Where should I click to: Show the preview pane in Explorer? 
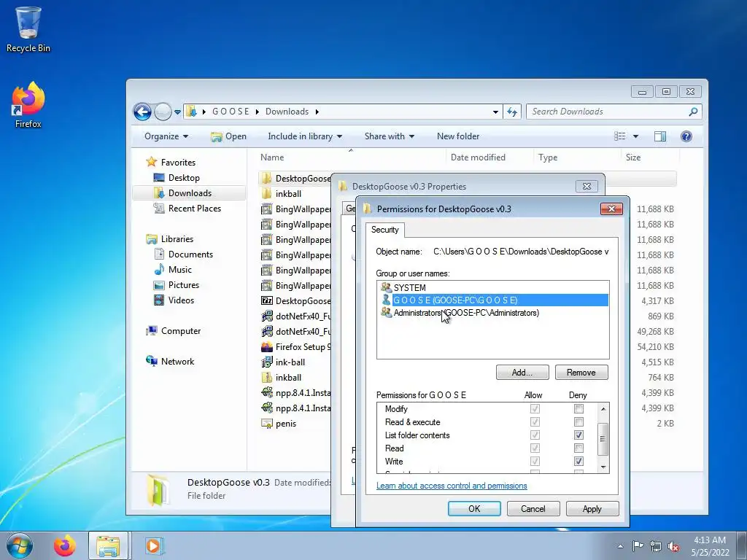(659, 136)
